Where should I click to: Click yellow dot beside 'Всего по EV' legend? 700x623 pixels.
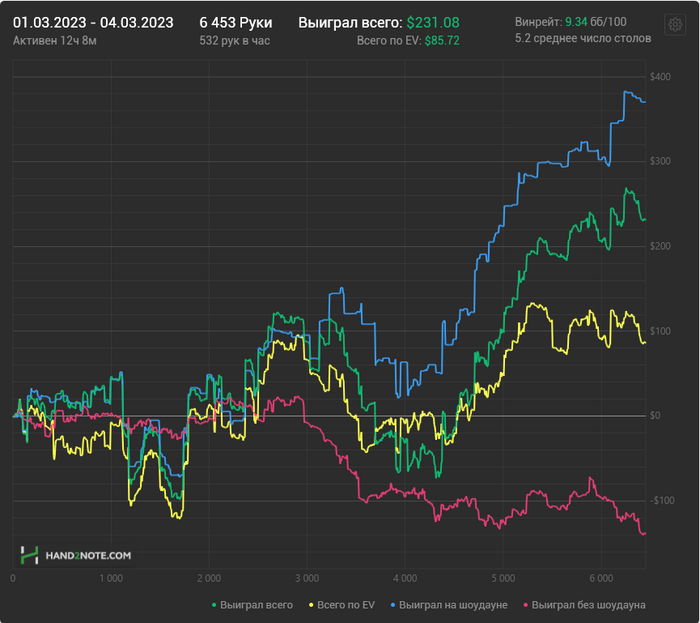312,605
